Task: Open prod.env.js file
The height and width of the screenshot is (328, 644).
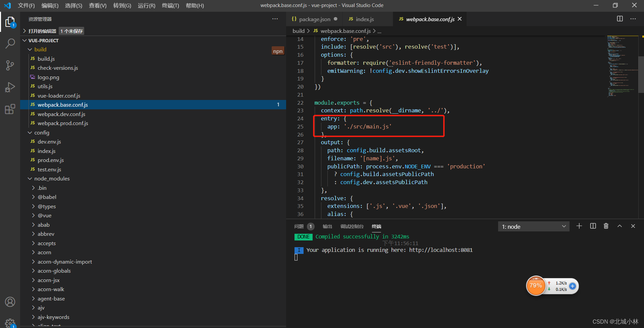Action: 51,160
